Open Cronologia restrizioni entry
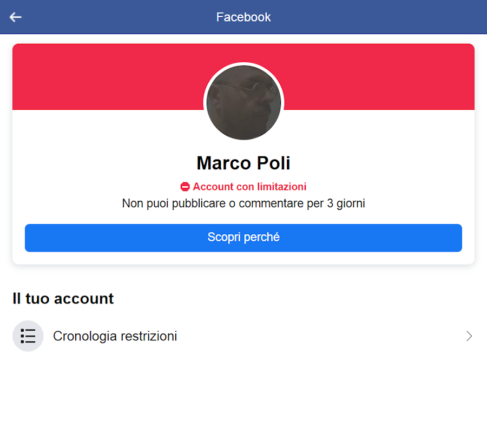This screenshot has width=487, height=448. pos(243,336)
